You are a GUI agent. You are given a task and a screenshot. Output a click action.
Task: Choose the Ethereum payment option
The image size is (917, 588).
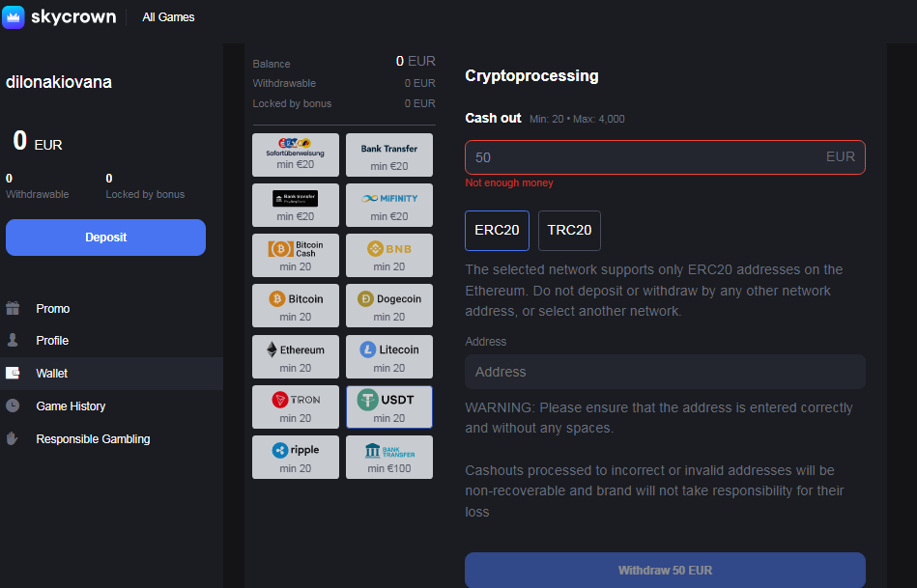click(x=295, y=355)
